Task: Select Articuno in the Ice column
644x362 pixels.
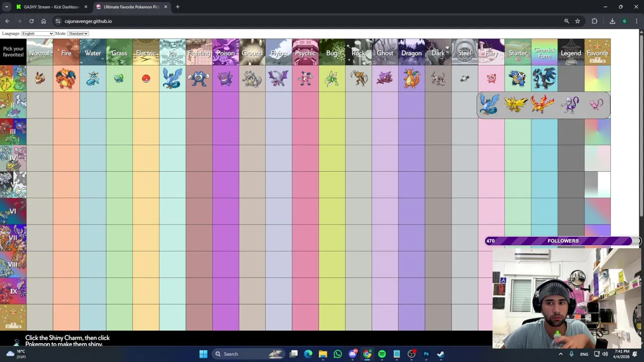Action: (172, 78)
